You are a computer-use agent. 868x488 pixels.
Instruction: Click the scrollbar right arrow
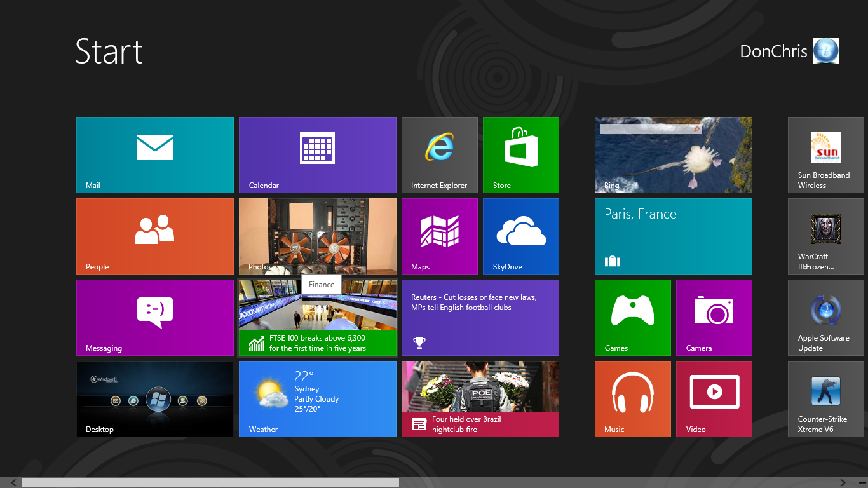tap(843, 483)
